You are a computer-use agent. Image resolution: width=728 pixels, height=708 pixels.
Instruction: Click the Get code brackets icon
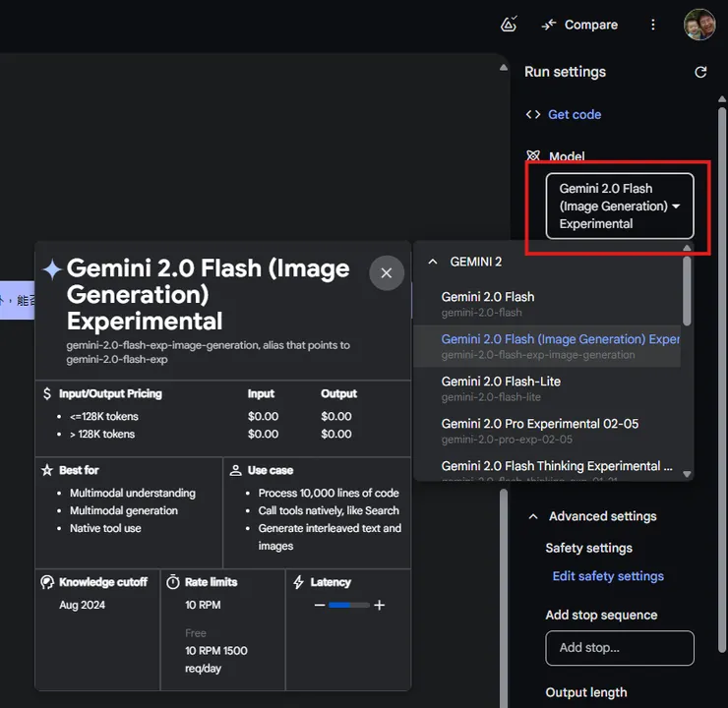(x=533, y=114)
